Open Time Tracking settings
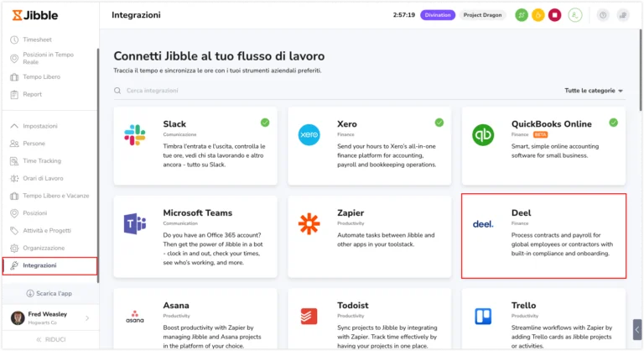Image resolution: width=644 pixels, height=351 pixels. [41, 161]
